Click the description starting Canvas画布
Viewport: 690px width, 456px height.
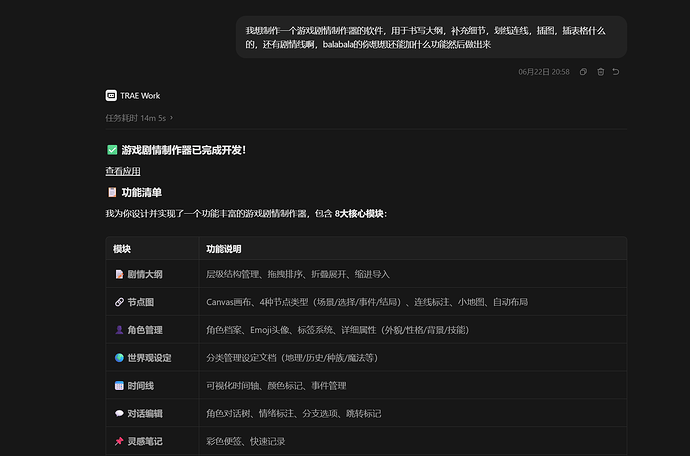pos(367,302)
